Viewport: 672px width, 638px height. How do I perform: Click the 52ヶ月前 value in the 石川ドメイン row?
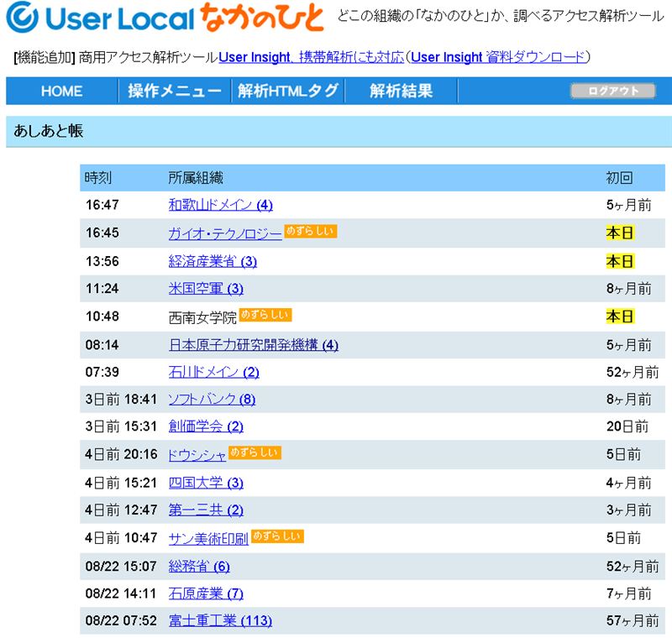(x=633, y=372)
